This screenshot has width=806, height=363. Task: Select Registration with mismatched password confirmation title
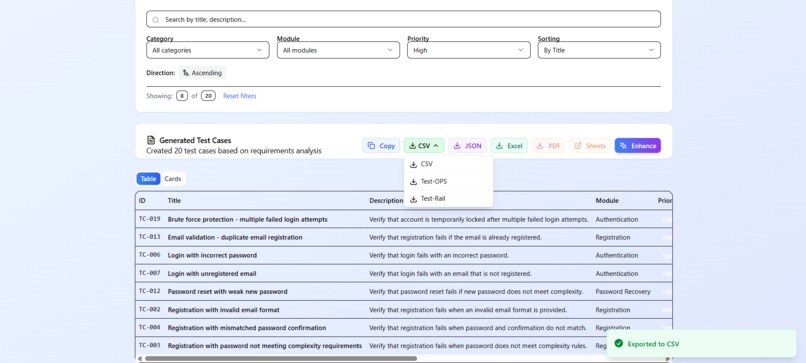point(247,328)
